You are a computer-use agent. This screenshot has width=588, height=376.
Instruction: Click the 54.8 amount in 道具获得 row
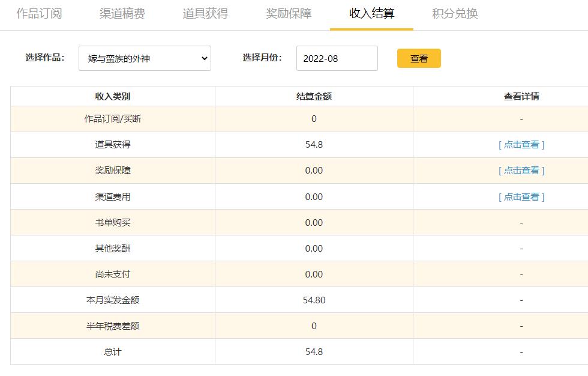313,144
